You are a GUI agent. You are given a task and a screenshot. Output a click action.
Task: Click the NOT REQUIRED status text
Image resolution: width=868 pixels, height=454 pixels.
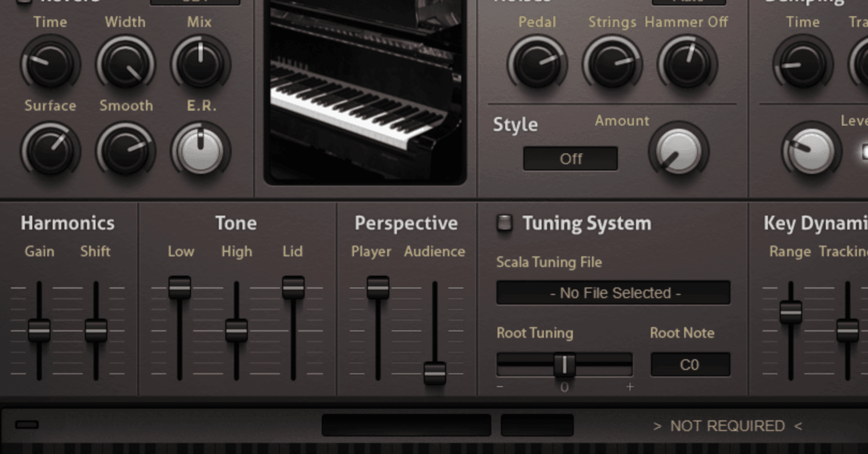click(728, 426)
